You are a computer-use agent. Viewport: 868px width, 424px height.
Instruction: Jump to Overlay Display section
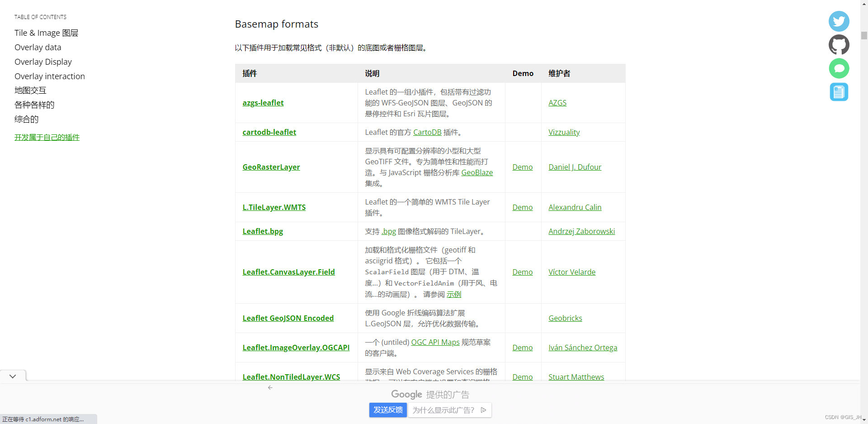pos(43,62)
